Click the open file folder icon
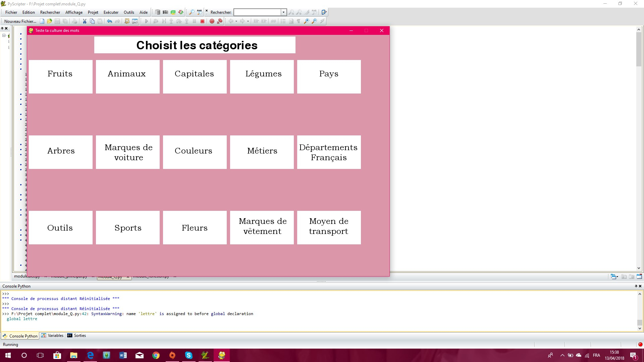Viewport: 644px width, 362px height. pos(50,21)
